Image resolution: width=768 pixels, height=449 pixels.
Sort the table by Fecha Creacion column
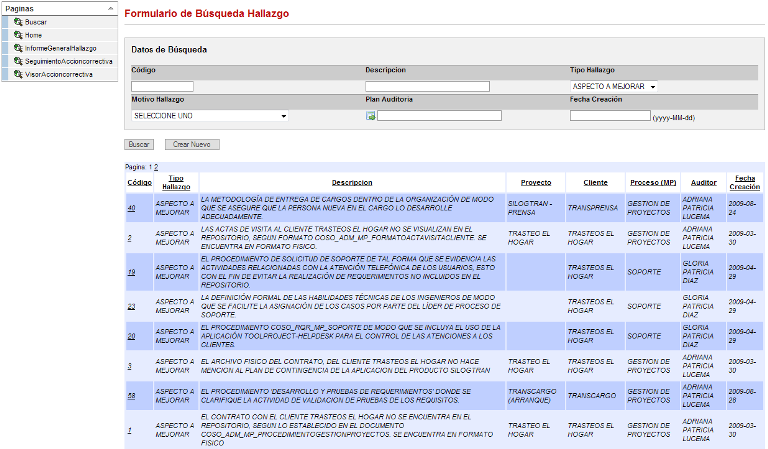coord(744,182)
